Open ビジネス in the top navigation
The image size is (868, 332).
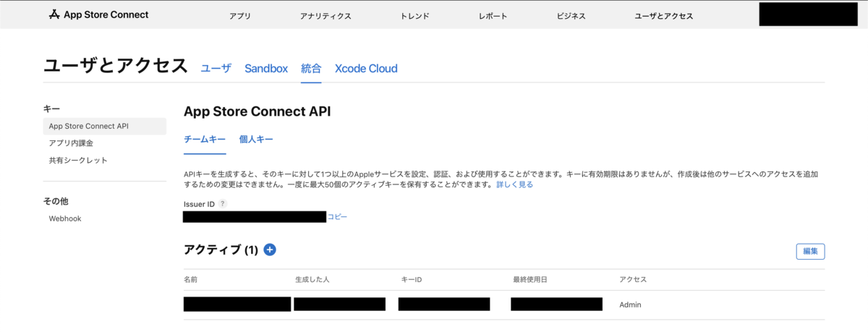pyautogui.click(x=571, y=16)
